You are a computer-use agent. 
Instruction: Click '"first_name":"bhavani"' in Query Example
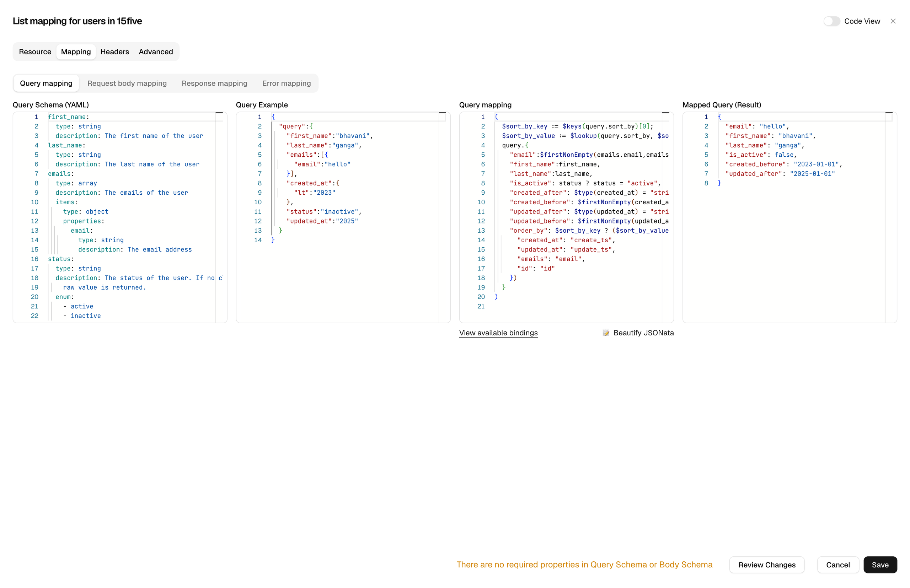pyautogui.click(x=329, y=136)
